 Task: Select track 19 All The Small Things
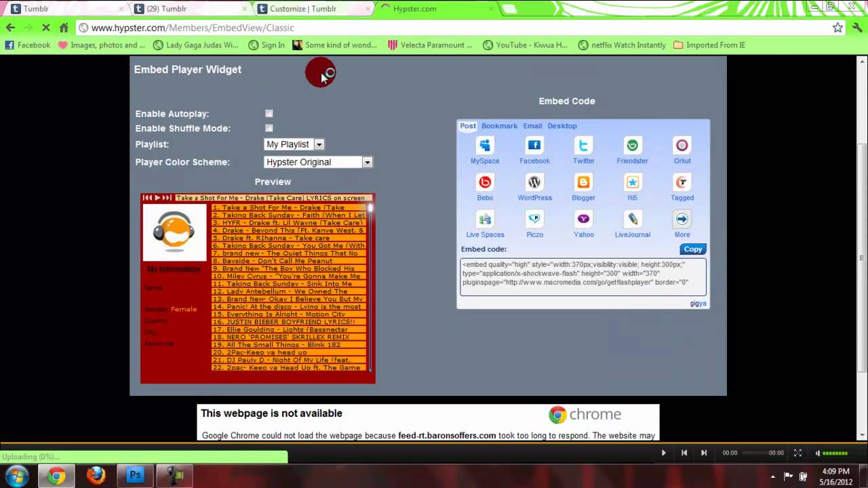289,345
